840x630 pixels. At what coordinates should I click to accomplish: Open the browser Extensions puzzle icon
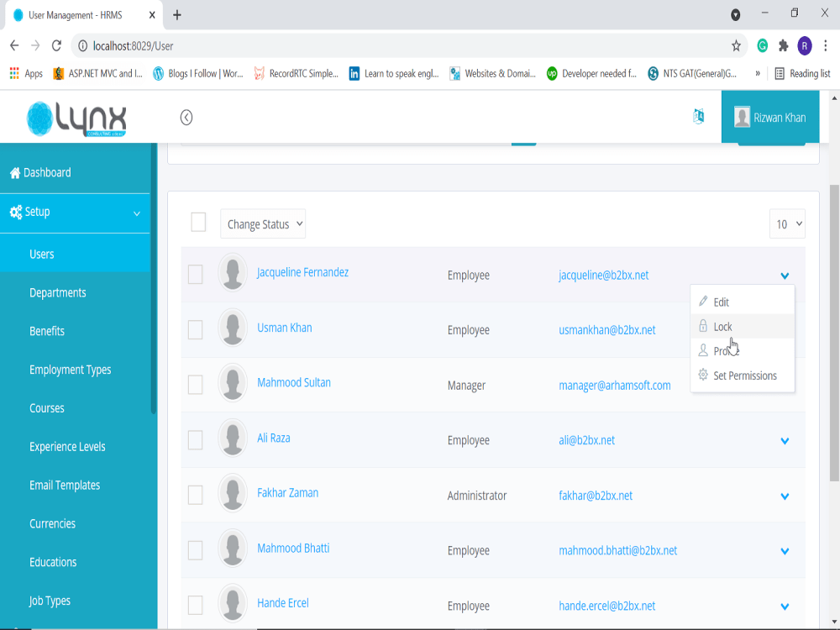tap(783, 46)
